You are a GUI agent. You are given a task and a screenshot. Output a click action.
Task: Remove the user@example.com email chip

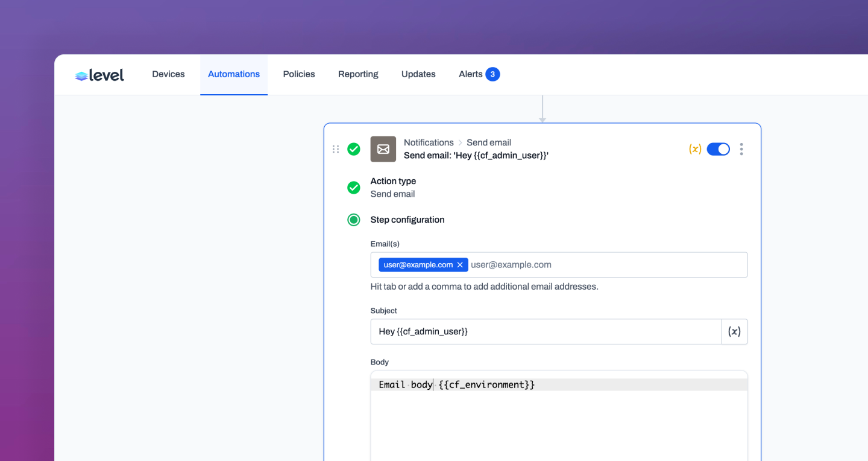(460, 265)
